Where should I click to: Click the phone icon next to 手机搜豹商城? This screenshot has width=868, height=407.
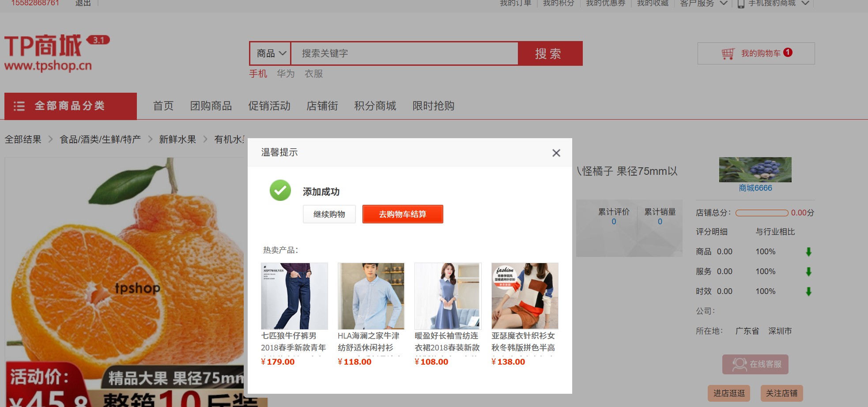(740, 4)
